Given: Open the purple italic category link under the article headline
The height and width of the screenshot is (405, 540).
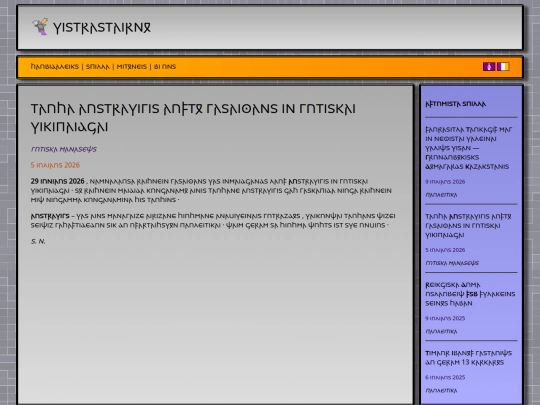Looking at the screenshot, I should click(x=64, y=149).
